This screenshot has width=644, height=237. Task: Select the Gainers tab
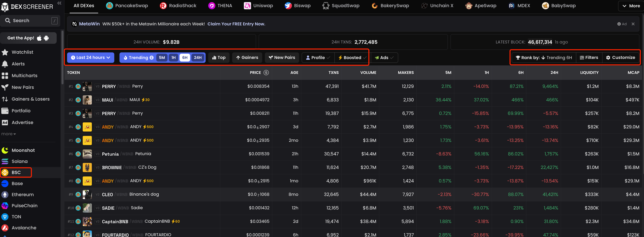point(247,57)
